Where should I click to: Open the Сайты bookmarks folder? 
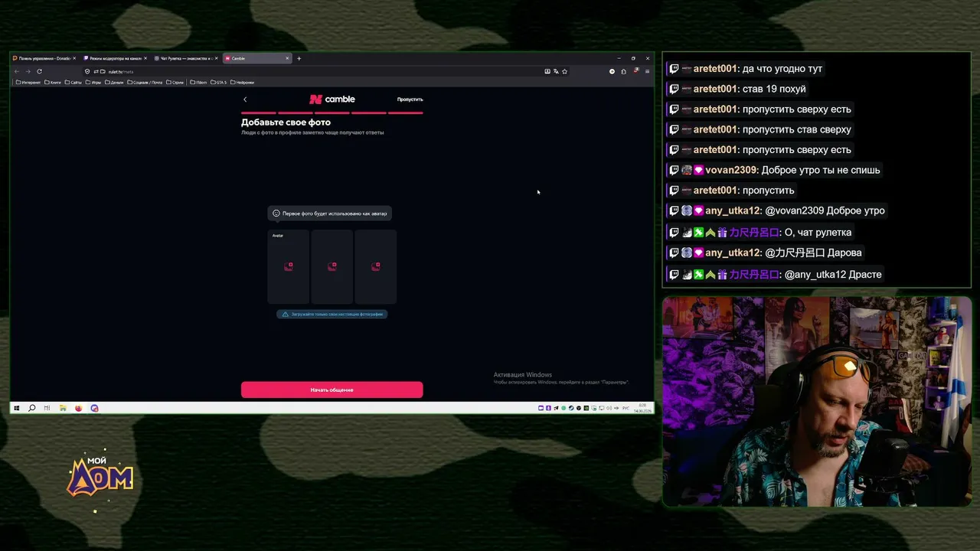click(x=73, y=82)
